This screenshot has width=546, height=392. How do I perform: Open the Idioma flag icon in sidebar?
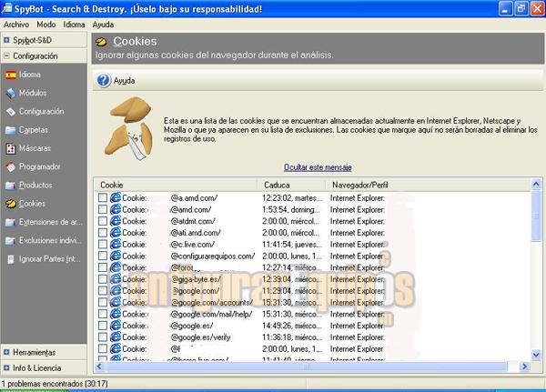11,75
